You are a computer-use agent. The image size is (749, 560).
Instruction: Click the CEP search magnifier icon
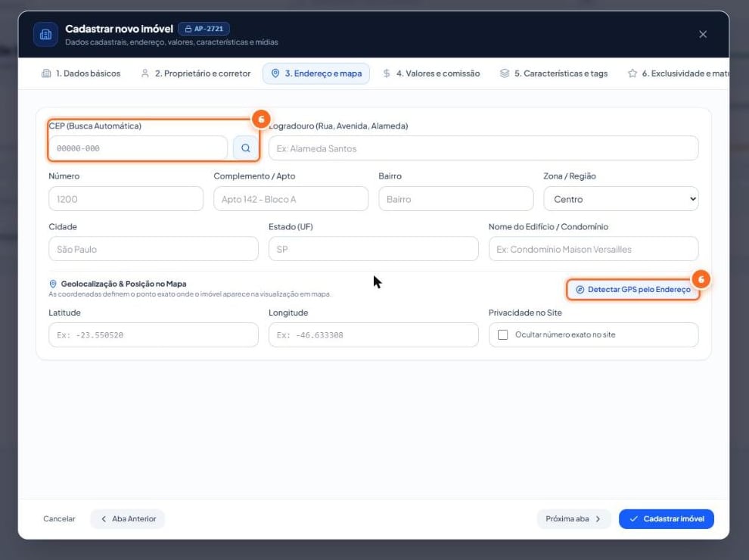(246, 148)
